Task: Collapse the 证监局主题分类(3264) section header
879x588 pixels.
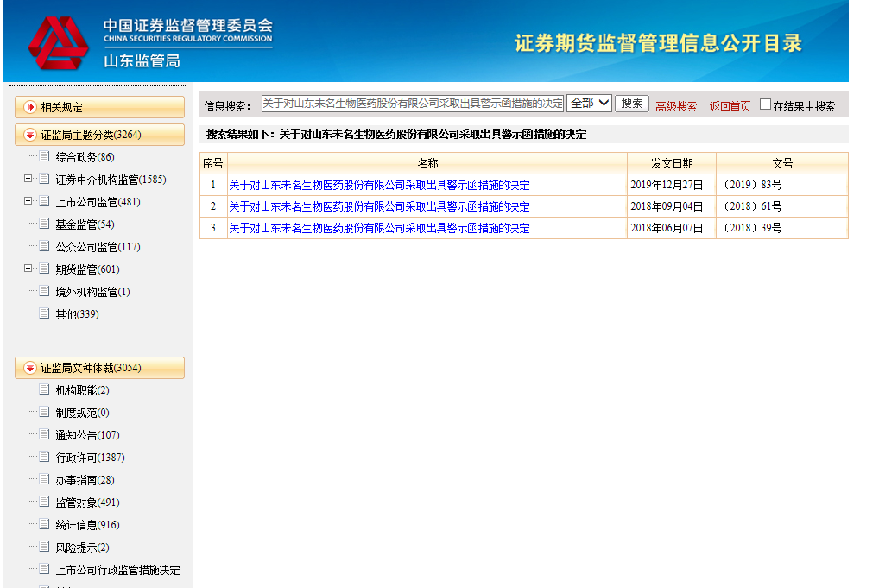Action: (100, 135)
